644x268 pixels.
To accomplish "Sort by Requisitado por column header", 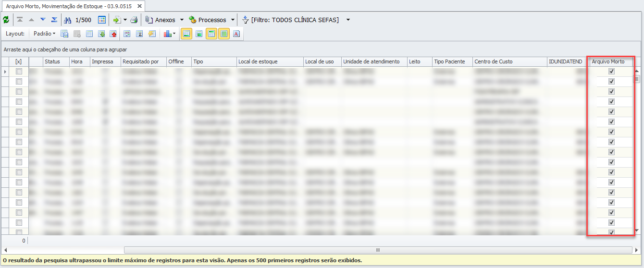I will point(143,61).
